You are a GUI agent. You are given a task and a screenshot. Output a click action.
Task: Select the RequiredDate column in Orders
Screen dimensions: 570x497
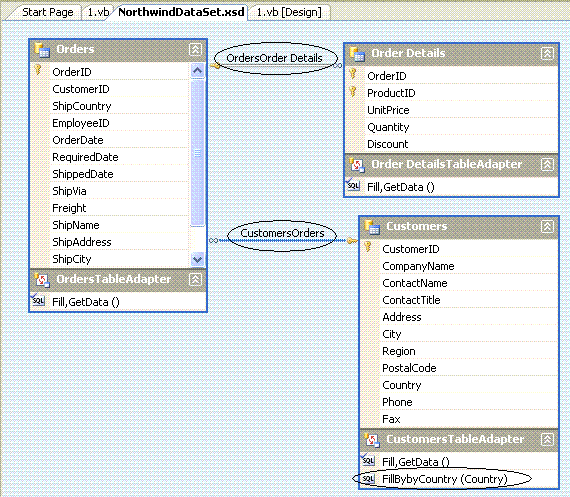pos(85,157)
